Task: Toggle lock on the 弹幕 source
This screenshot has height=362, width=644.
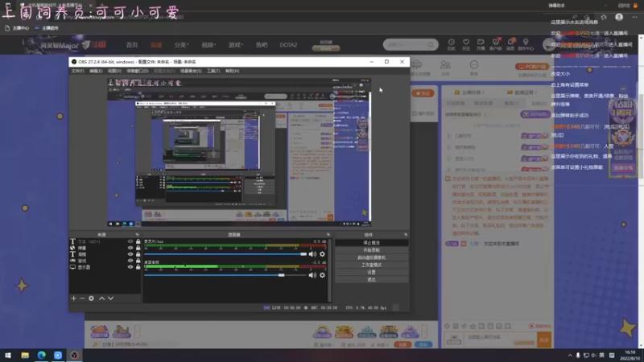Action: click(138, 248)
